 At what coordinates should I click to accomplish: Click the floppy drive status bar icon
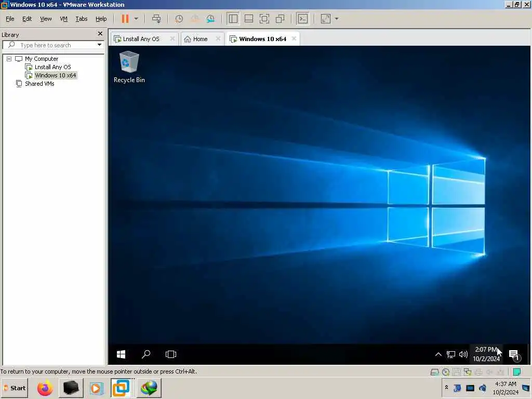tap(457, 372)
